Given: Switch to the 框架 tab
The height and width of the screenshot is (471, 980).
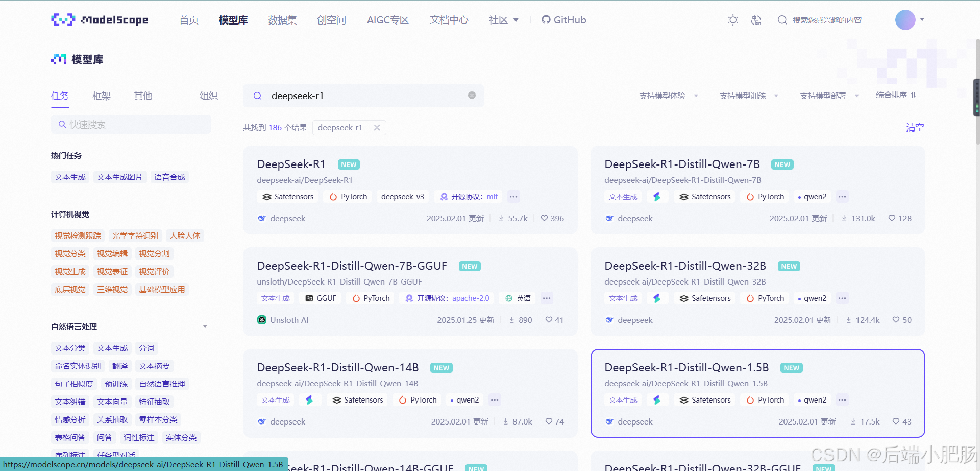Looking at the screenshot, I should click(101, 96).
